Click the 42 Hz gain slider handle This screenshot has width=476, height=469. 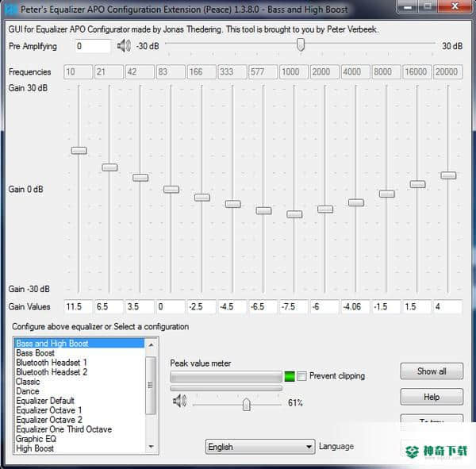140,178
